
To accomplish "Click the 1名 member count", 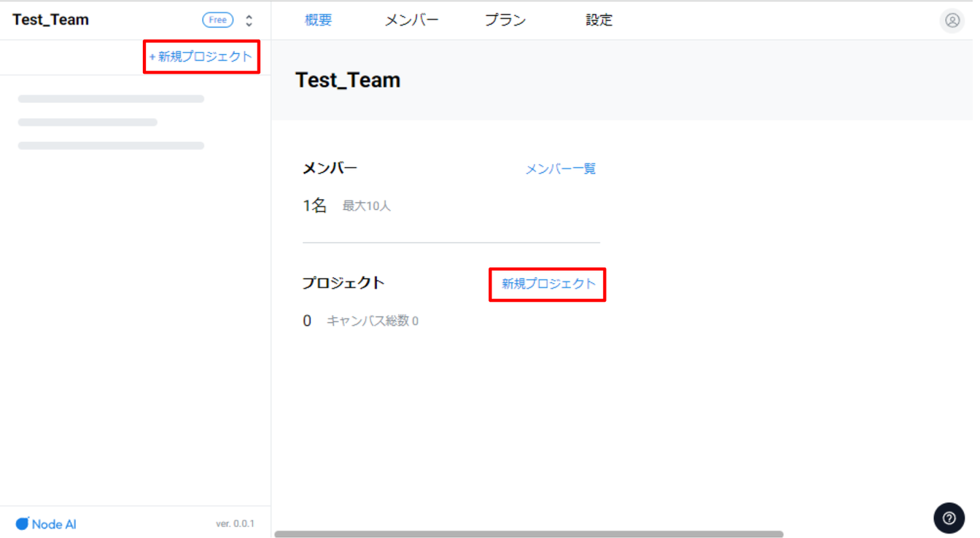I will point(315,206).
